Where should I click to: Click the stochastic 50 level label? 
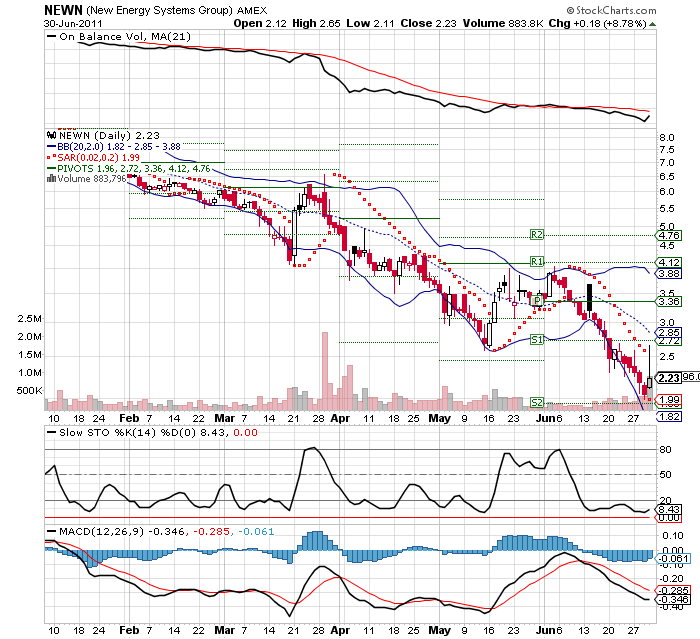[665, 475]
